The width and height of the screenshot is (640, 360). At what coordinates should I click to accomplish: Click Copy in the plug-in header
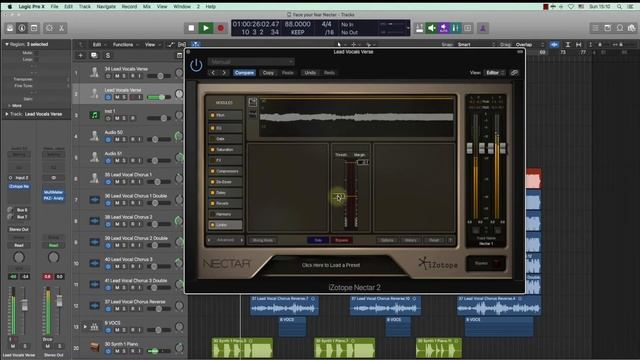pos(268,73)
